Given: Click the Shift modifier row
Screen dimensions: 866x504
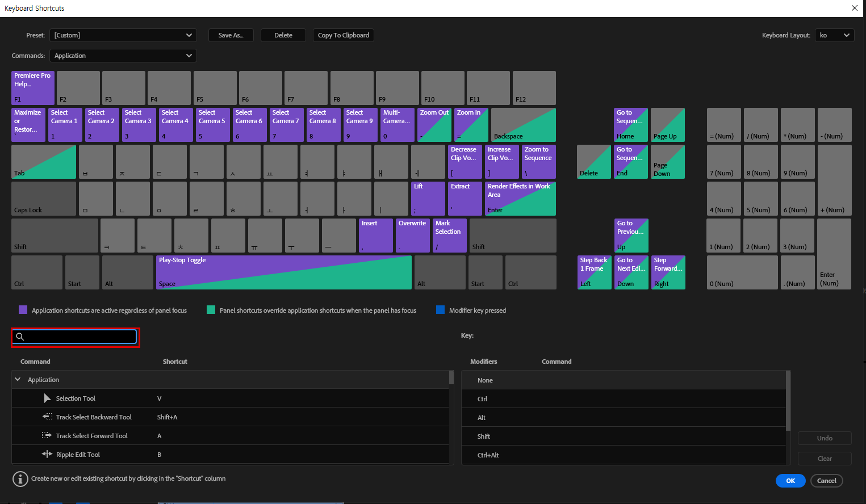Looking at the screenshot, I should 624,436.
